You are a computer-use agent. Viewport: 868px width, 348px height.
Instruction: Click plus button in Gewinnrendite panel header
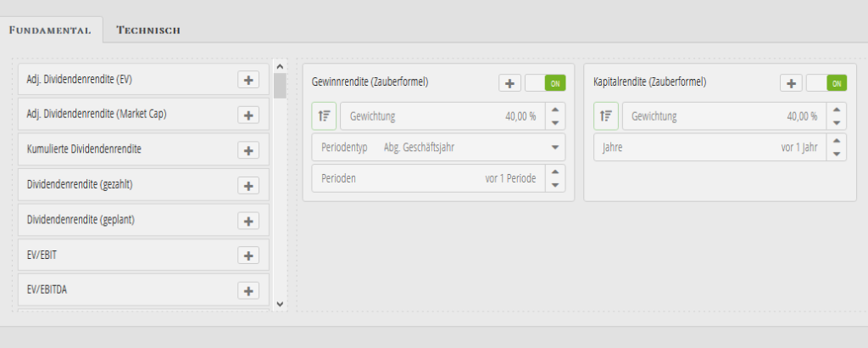click(509, 83)
